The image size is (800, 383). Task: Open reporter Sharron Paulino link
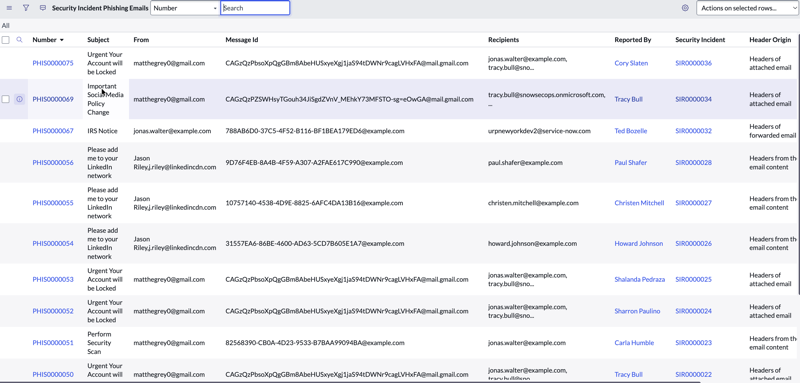[637, 311]
